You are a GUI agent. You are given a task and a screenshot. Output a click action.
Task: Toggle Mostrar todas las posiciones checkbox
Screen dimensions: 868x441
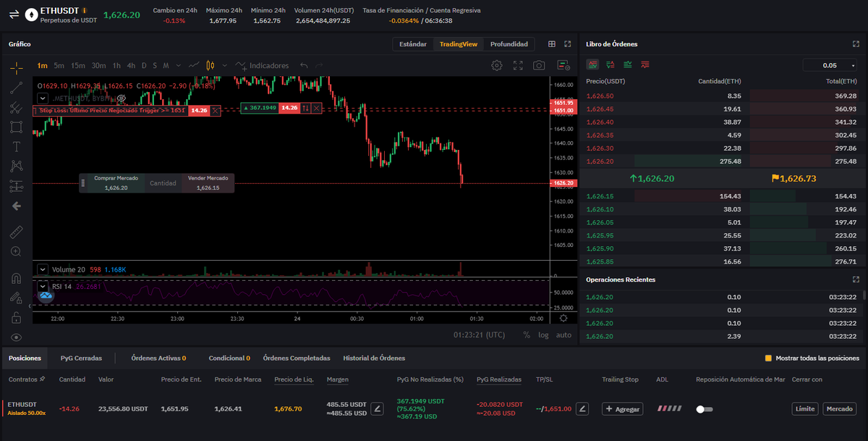(x=768, y=358)
